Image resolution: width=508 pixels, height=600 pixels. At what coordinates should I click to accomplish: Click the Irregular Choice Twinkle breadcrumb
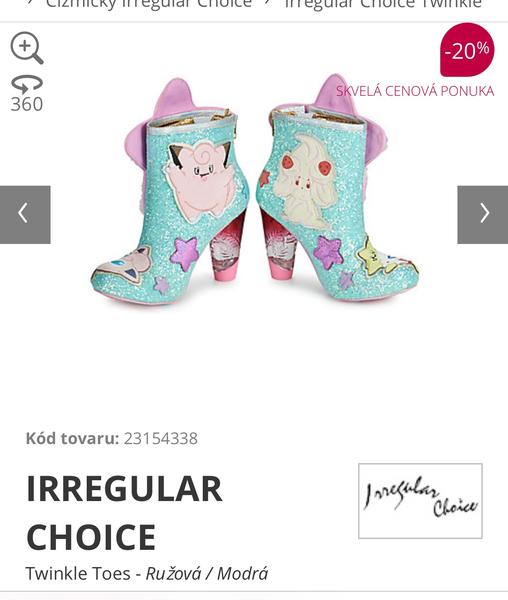383,4
